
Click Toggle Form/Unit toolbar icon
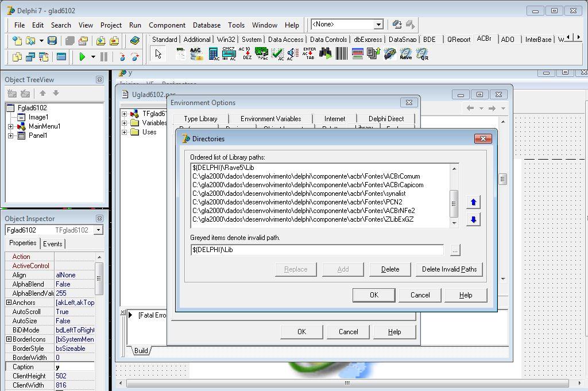44,57
